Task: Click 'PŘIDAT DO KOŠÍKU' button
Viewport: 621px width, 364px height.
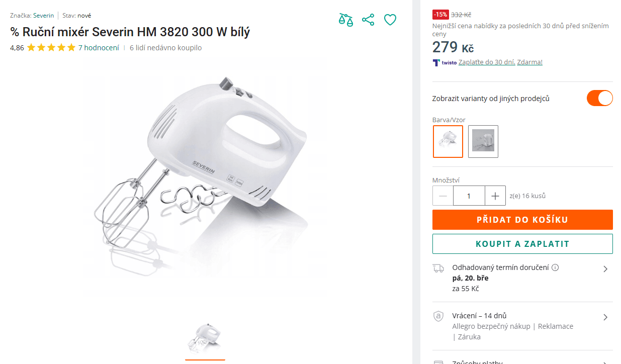Action: [x=522, y=220]
